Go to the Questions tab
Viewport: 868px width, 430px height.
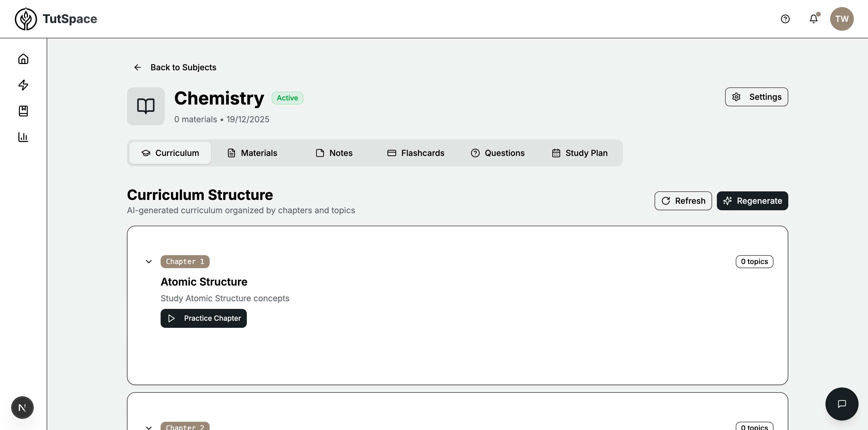pyautogui.click(x=498, y=153)
